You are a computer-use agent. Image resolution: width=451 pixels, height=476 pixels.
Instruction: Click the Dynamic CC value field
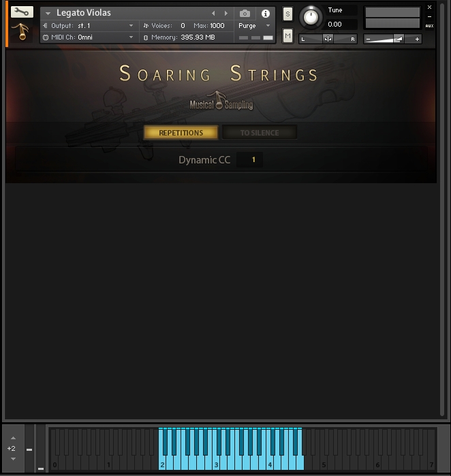coord(249,159)
